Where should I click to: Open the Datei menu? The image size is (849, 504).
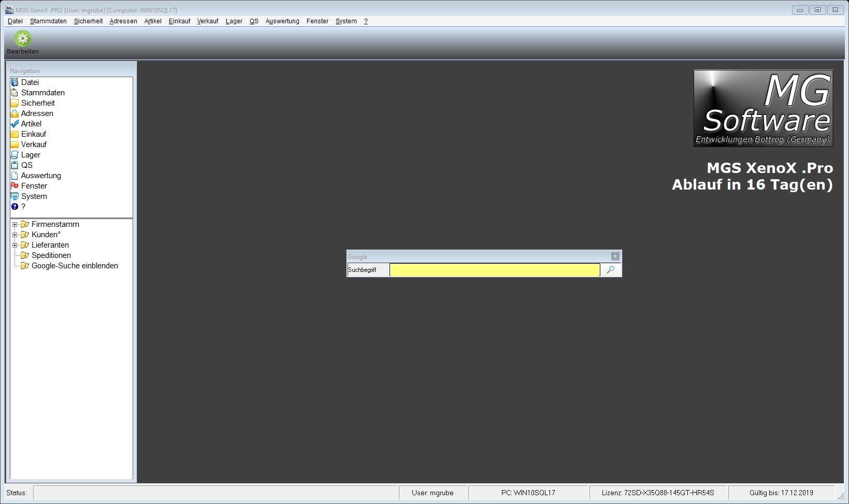[x=15, y=21]
